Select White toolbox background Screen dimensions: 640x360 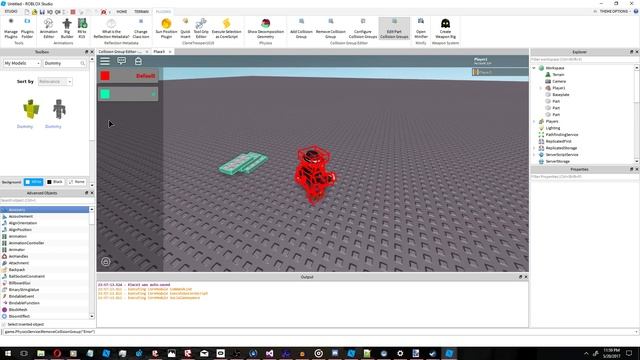click(33, 182)
